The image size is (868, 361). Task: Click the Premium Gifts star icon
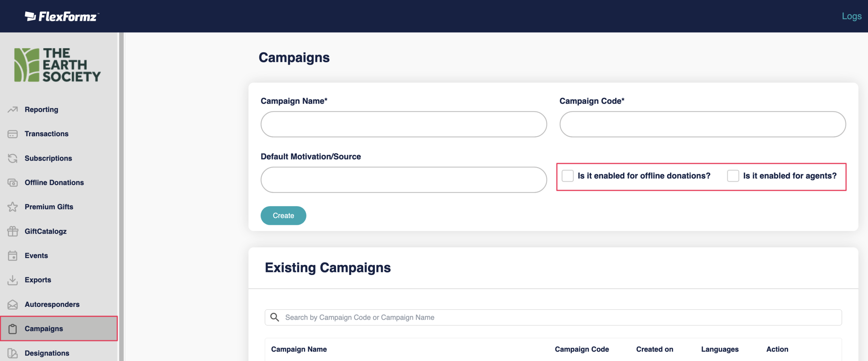(13, 207)
